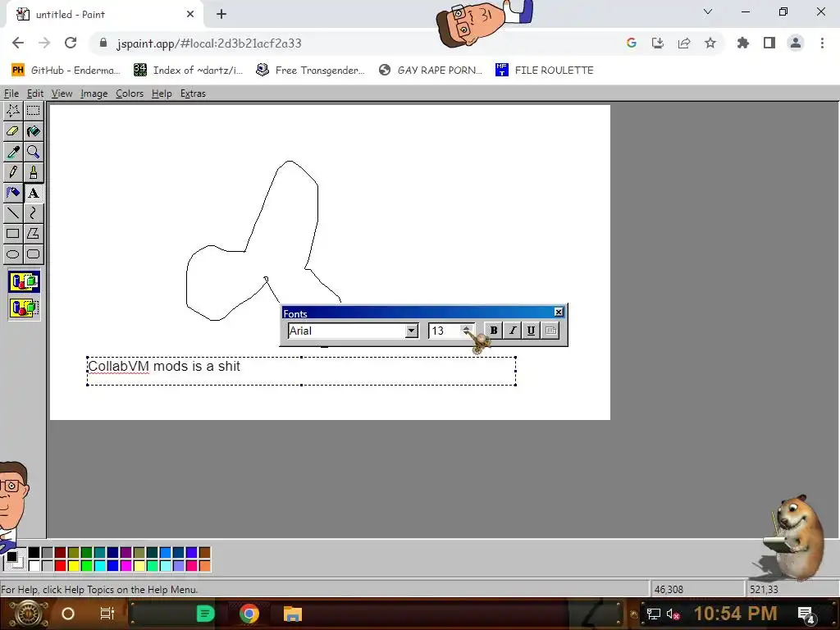The width and height of the screenshot is (840, 630).
Task: Open the GitHub - Enderma... bookmark
Action: 66,71
